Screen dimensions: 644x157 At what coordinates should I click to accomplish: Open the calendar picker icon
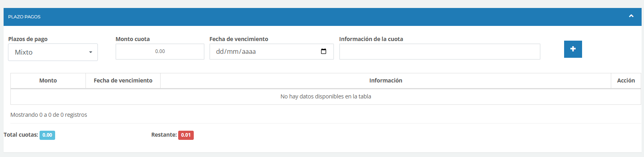pos(324,51)
